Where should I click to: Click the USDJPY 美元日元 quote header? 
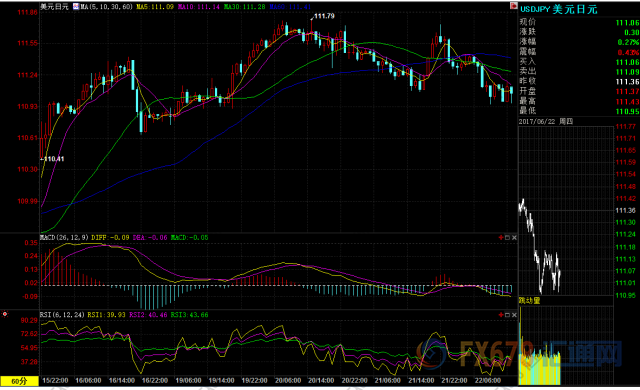coord(558,9)
